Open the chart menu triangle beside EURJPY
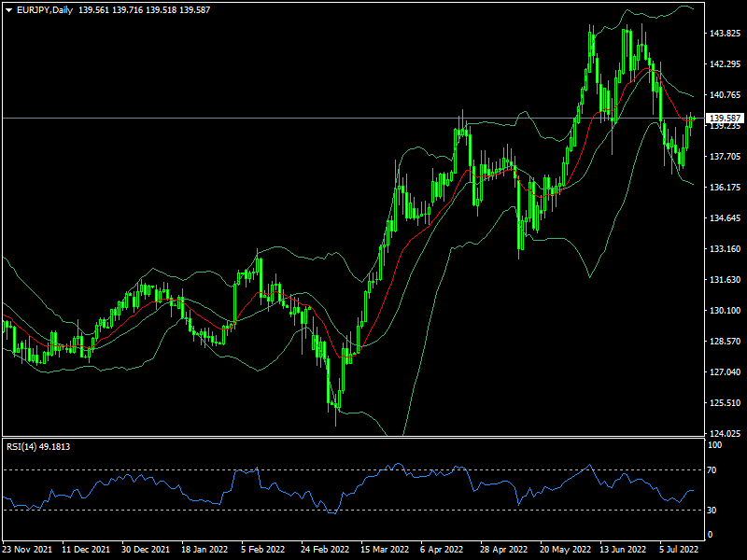Image resolution: width=747 pixels, height=560 pixels. [x=8, y=10]
